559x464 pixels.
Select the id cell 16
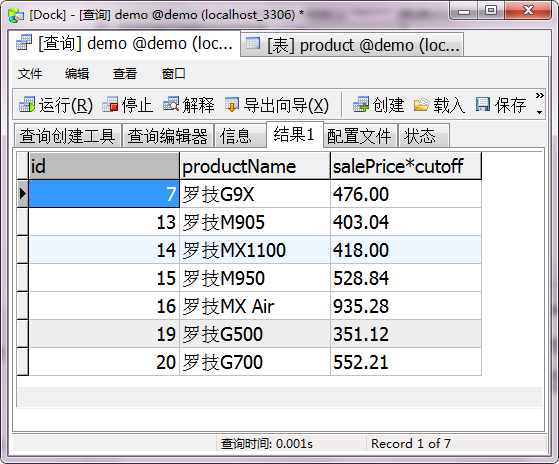click(x=104, y=306)
